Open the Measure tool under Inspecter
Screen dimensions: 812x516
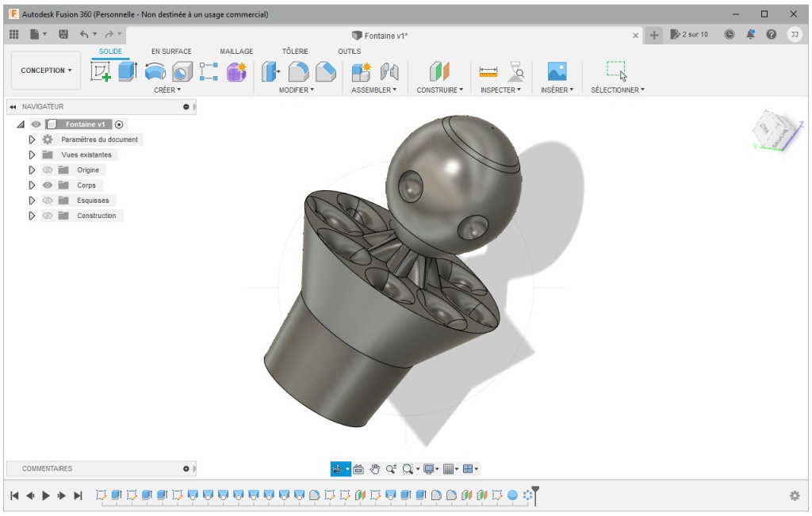[x=488, y=72]
